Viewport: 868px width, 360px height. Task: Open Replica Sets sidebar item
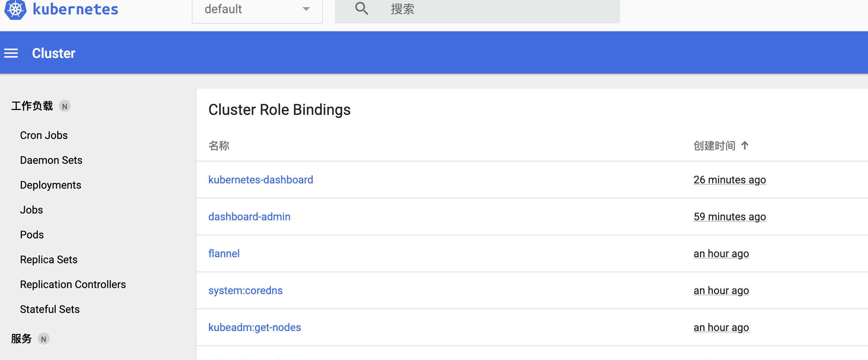tap(49, 259)
